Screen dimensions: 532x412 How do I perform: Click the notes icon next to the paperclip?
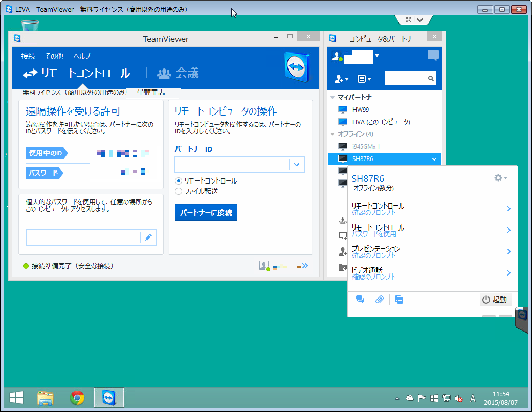[399, 300]
